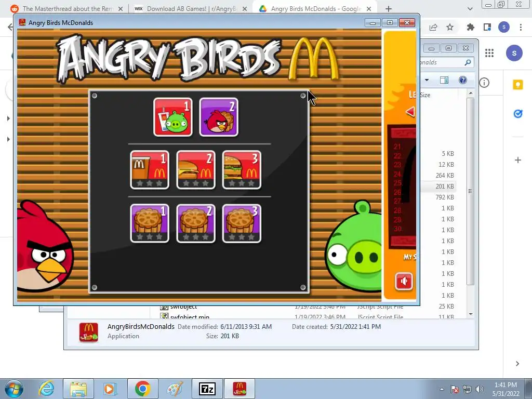Open McDonald's level 2 burger tile

pos(196,170)
